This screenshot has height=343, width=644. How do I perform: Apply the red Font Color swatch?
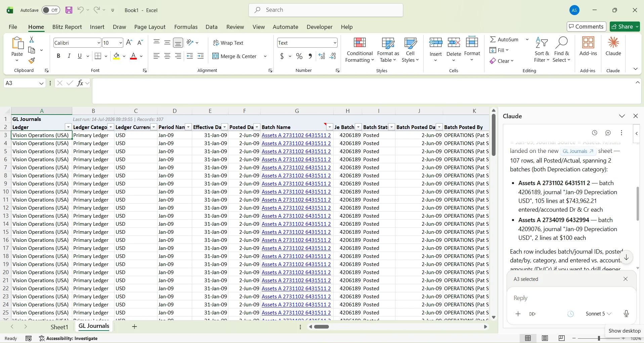click(x=133, y=56)
